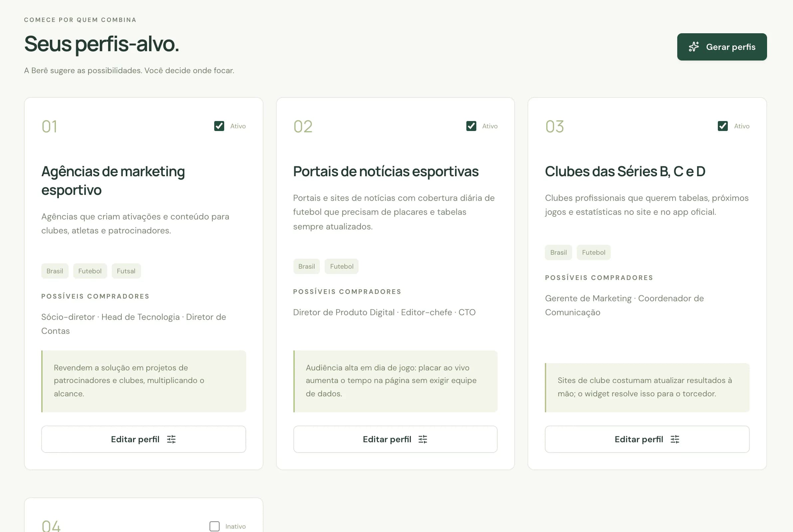This screenshot has width=793, height=532.
Task: Select Futebol tag on Agências card
Action: 90,271
